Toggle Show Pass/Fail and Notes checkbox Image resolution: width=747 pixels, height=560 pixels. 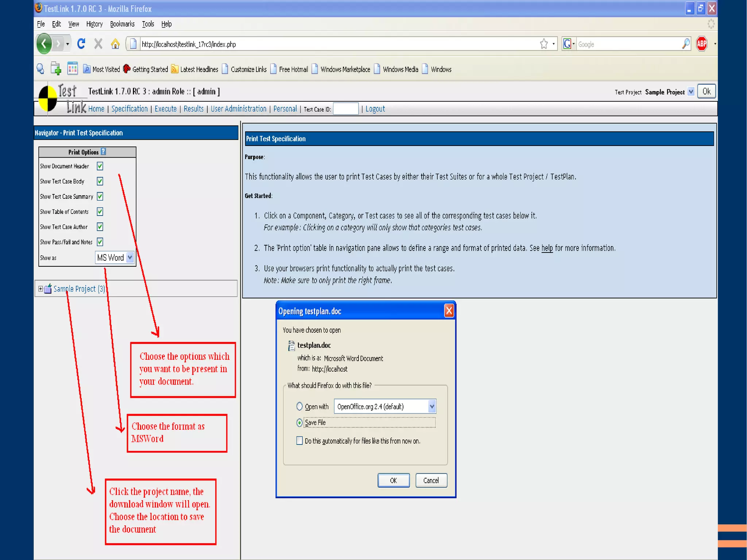point(100,242)
